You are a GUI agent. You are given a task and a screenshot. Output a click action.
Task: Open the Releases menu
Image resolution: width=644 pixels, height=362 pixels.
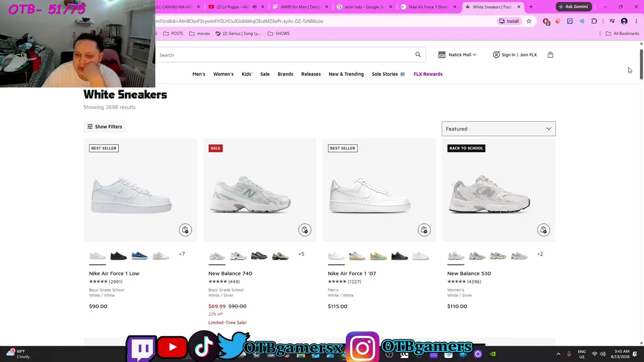coord(311,74)
